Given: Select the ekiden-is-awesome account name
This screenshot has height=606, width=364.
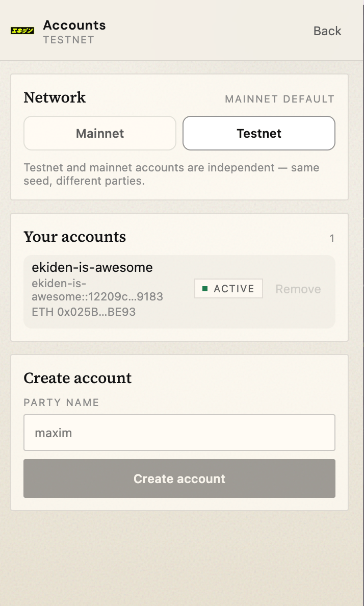Looking at the screenshot, I should pos(92,267).
